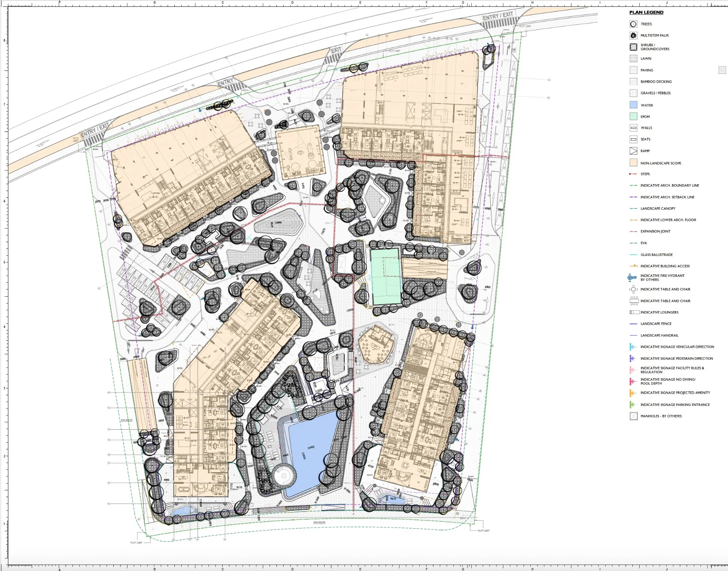Click the Indicative Fire Hydrant icon
728x571 pixels.
point(631,278)
